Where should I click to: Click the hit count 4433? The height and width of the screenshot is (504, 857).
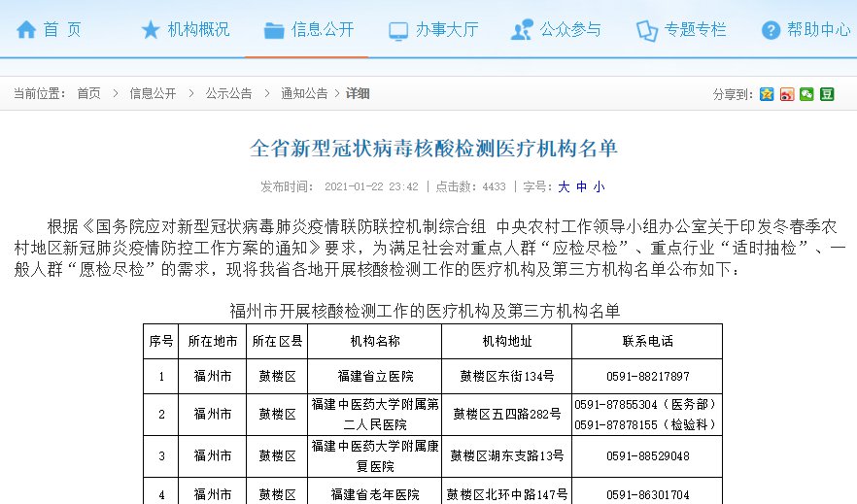click(x=494, y=186)
